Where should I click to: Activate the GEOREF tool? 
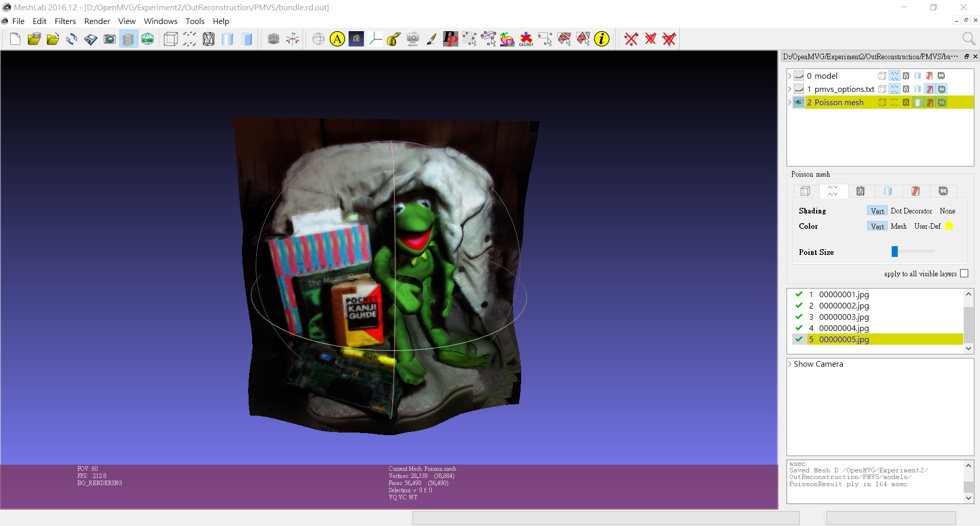pyautogui.click(x=526, y=39)
